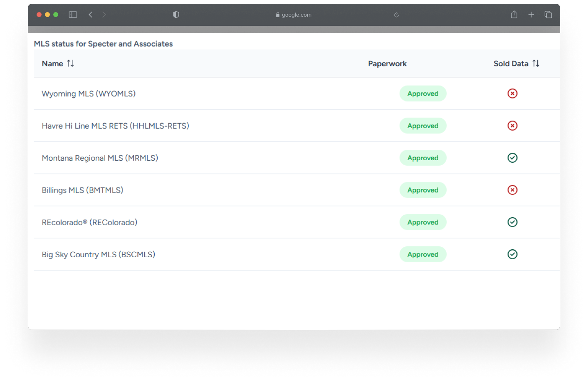The height and width of the screenshot is (382, 588).
Task: Go back with the left chevron
Action: [x=90, y=15]
